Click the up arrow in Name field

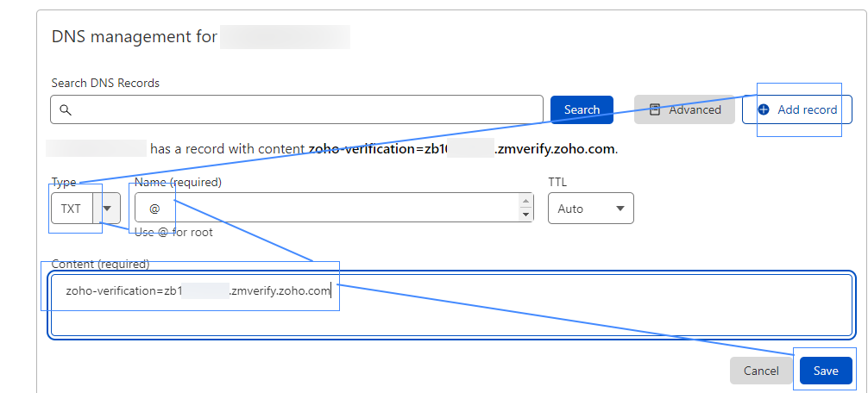pos(526,201)
